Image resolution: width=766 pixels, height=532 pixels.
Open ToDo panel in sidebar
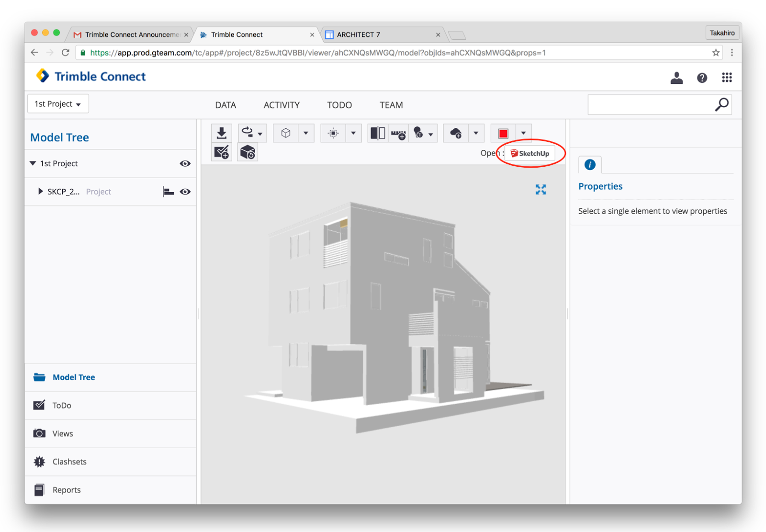111,406
